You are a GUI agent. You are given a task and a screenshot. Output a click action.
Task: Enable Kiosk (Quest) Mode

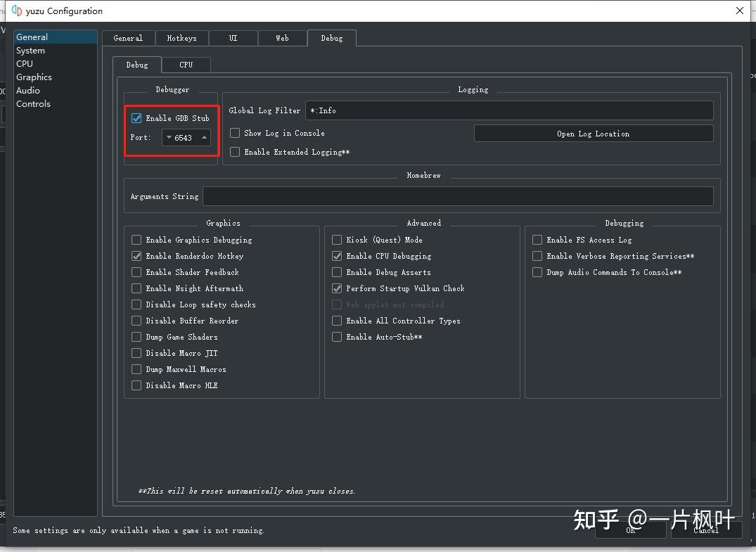click(x=337, y=240)
